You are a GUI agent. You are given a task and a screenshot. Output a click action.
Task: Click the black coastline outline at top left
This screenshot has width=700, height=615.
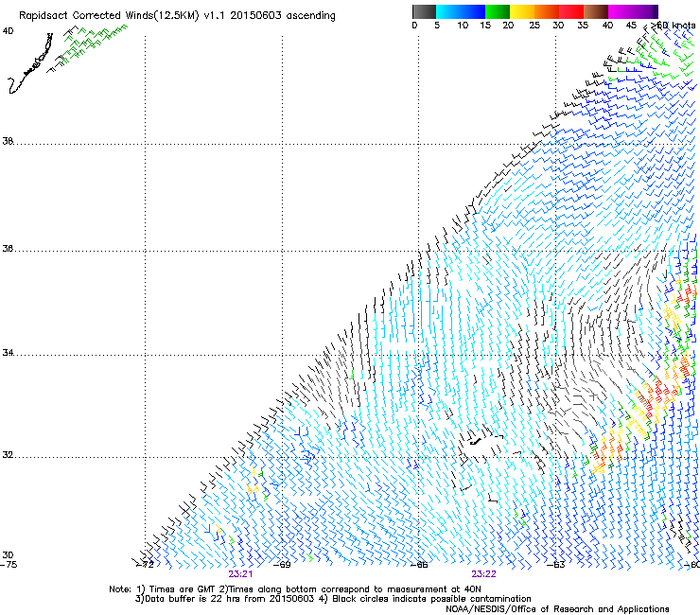click(30, 63)
